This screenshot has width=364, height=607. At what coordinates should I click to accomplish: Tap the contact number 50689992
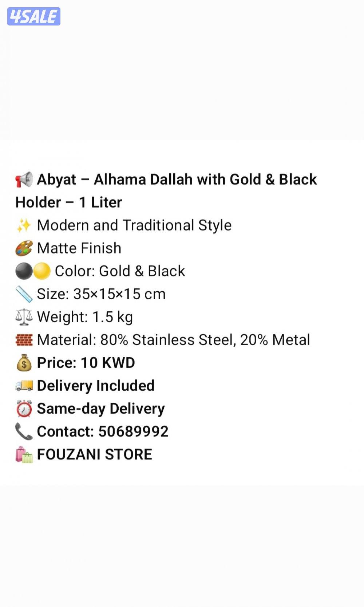pyautogui.click(x=133, y=431)
